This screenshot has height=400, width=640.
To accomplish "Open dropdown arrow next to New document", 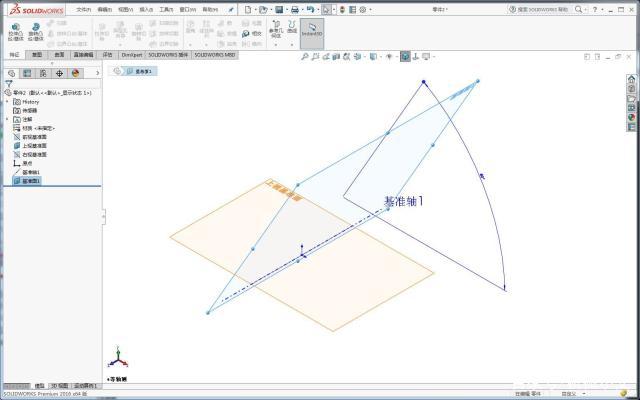I will click(254, 9).
